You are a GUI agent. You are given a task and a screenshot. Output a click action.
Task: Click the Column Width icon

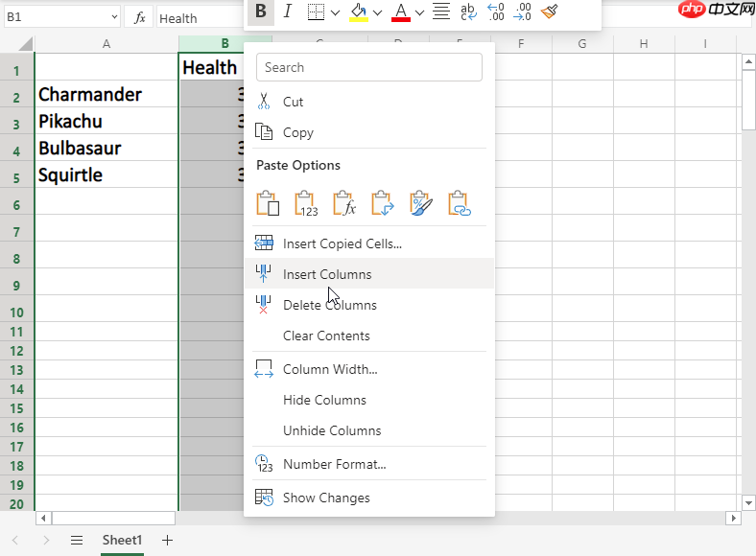(x=264, y=368)
